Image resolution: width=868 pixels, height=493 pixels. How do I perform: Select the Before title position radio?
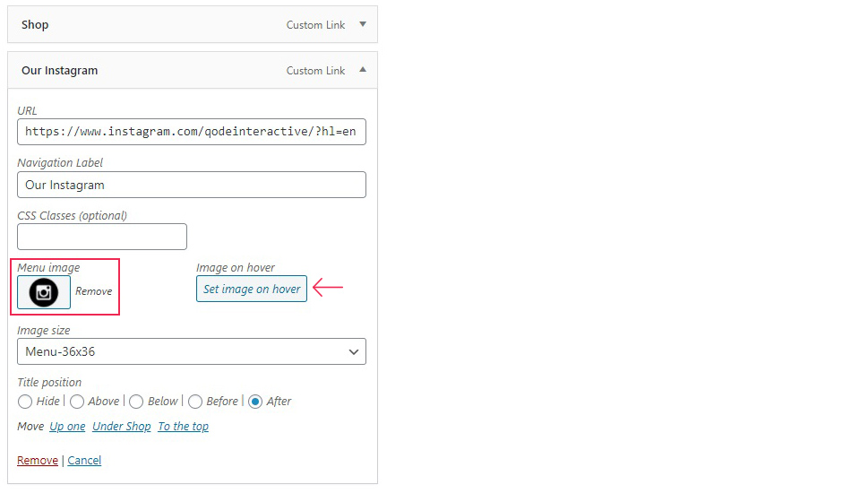click(x=195, y=402)
